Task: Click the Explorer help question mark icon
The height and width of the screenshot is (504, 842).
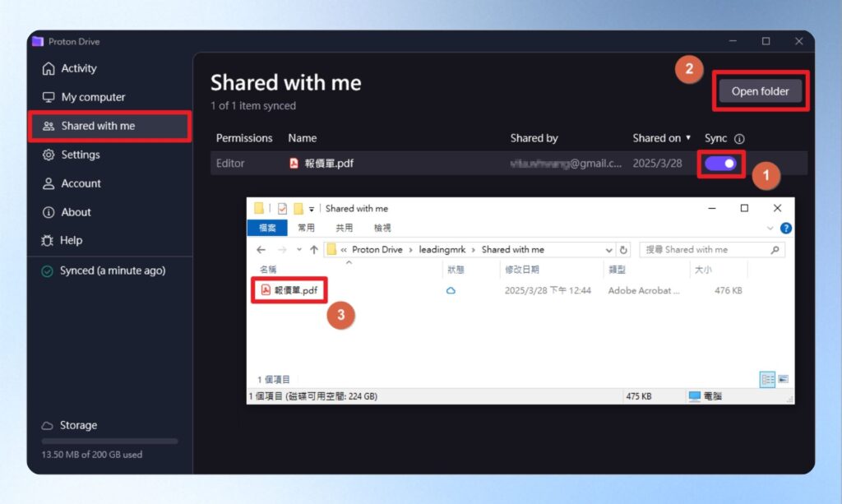Action: click(785, 228)
